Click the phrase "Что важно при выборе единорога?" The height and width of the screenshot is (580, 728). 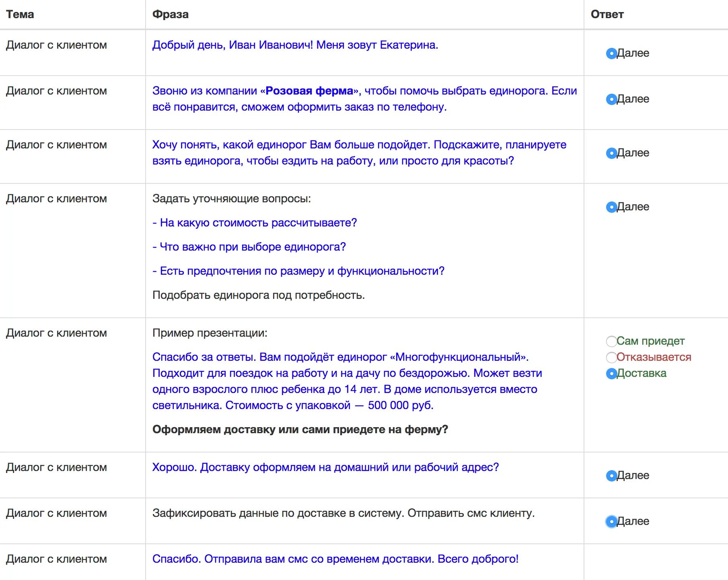[253, 247]
